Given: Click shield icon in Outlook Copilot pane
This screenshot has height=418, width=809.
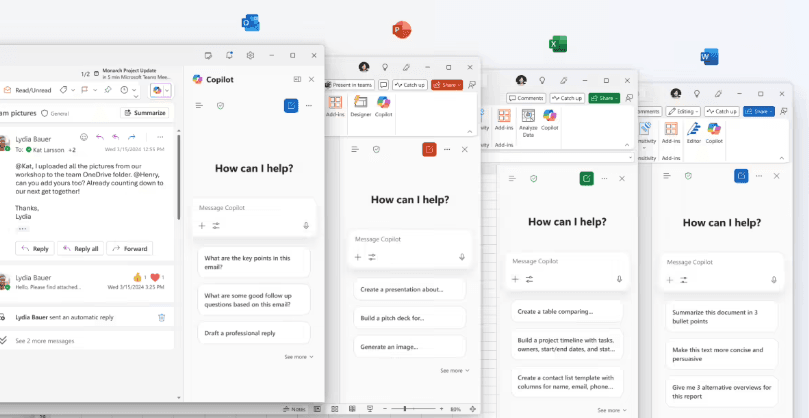Looking at the screenshot, I should (220, 105).
